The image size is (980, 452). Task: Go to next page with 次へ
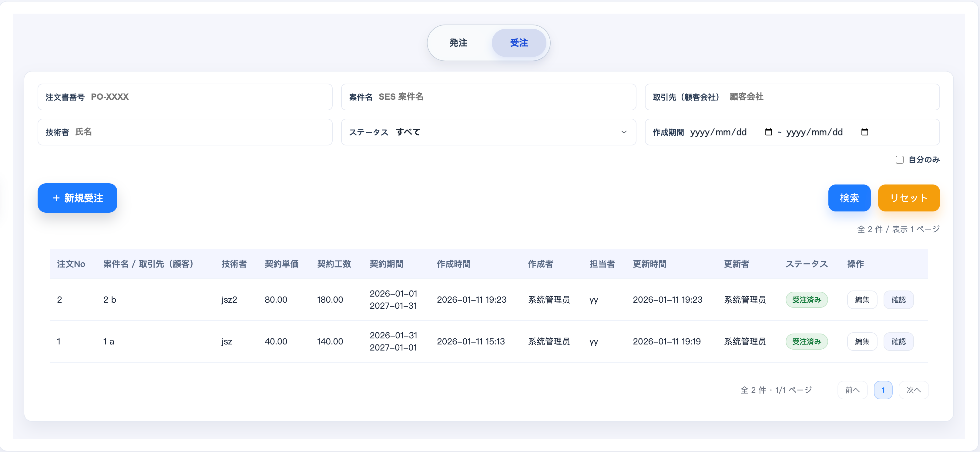(913, 390)
